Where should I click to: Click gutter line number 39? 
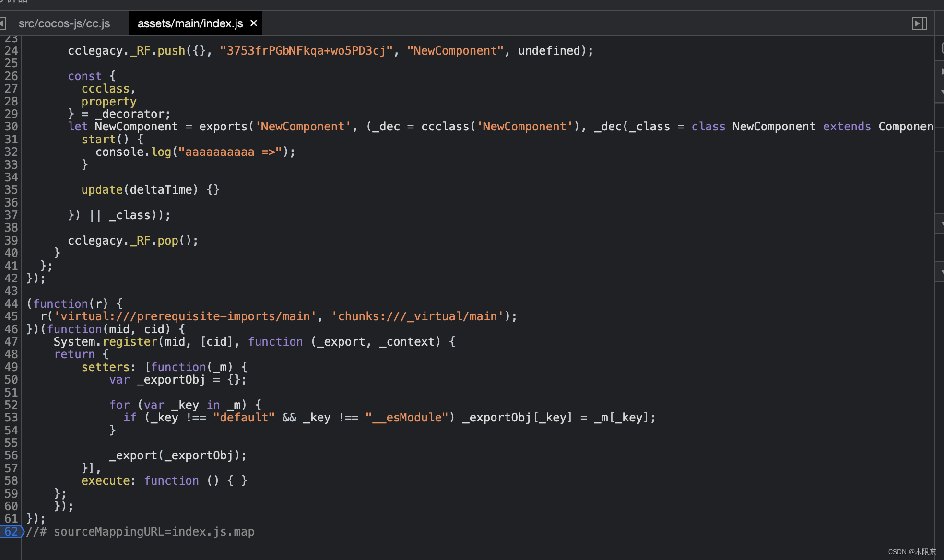click(x=11, y=241)
